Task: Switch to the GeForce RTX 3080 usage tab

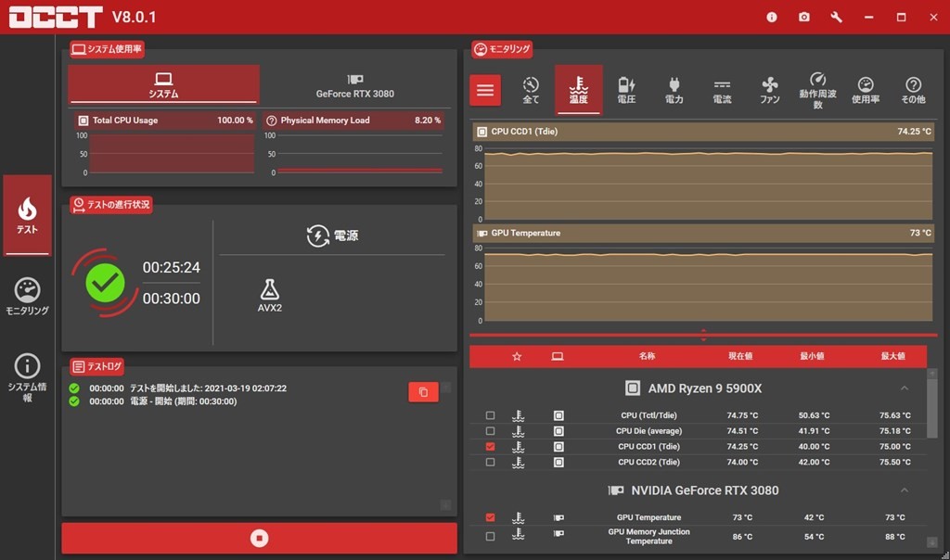Action: 354,85
